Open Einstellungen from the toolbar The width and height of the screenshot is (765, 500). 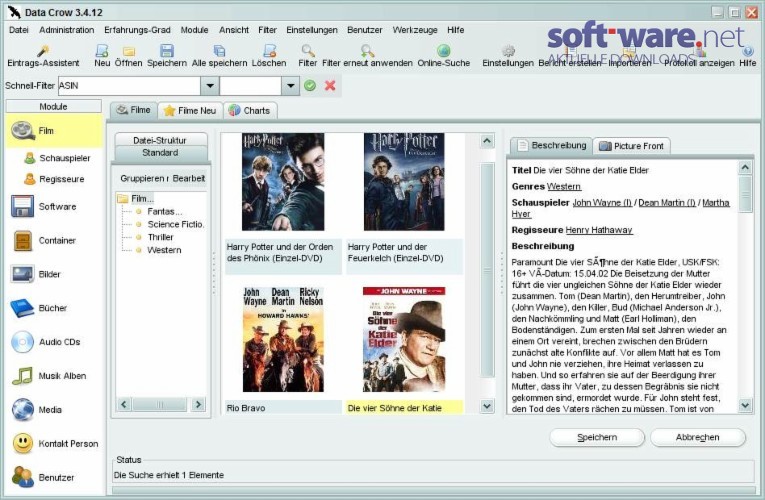[x=508, y=56]
